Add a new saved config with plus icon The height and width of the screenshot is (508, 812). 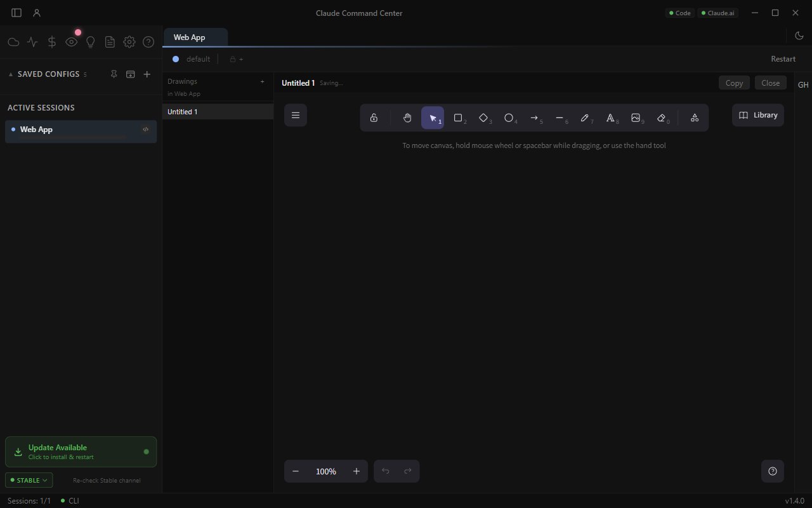pos(147,74)
